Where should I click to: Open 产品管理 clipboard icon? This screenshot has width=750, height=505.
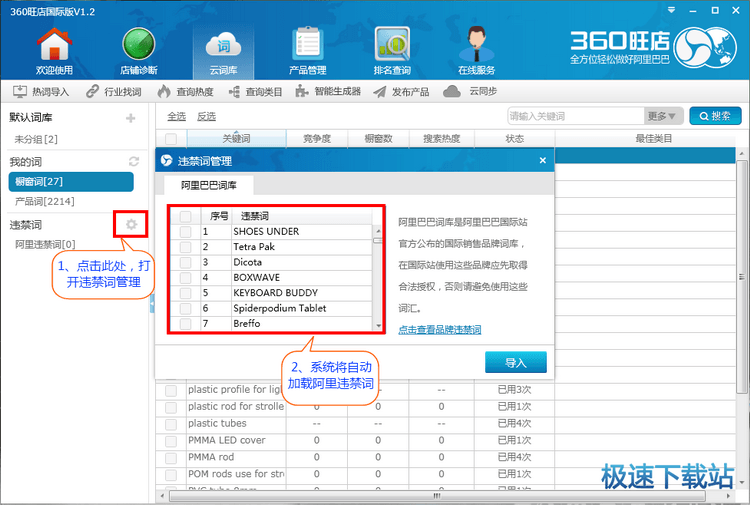point(308,51)
